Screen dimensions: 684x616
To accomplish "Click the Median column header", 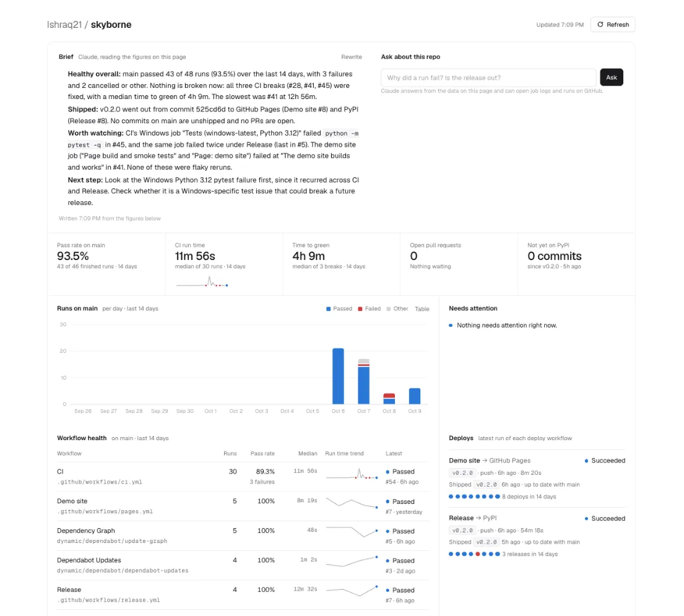I will 308,454.
